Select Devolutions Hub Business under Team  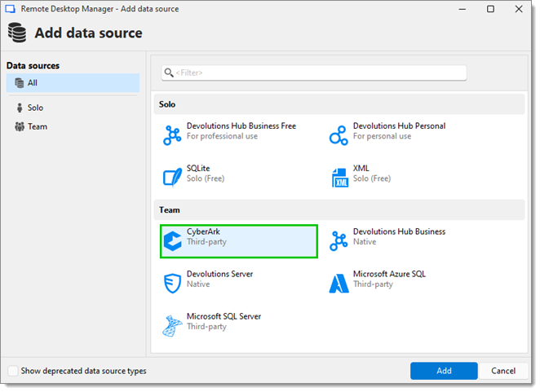tap(399, 231)
